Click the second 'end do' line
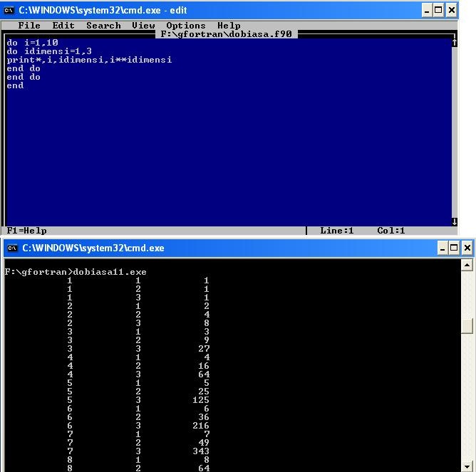Screen dimensions: 476x472 pyautogui.click(x=24, y=77)
